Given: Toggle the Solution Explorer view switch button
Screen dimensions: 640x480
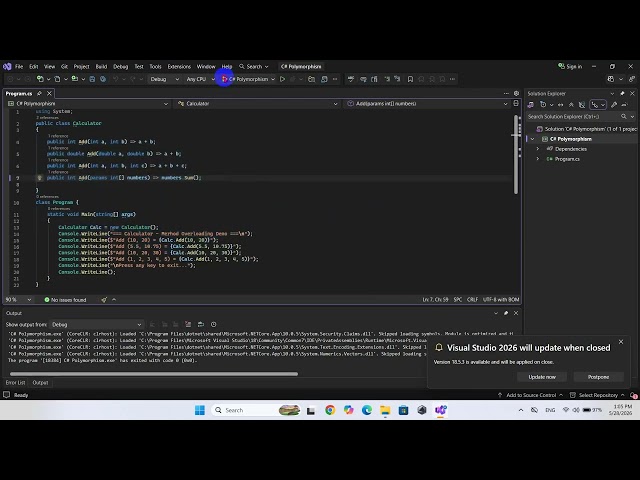Looking at the screenshot, I should coord(531,105).
